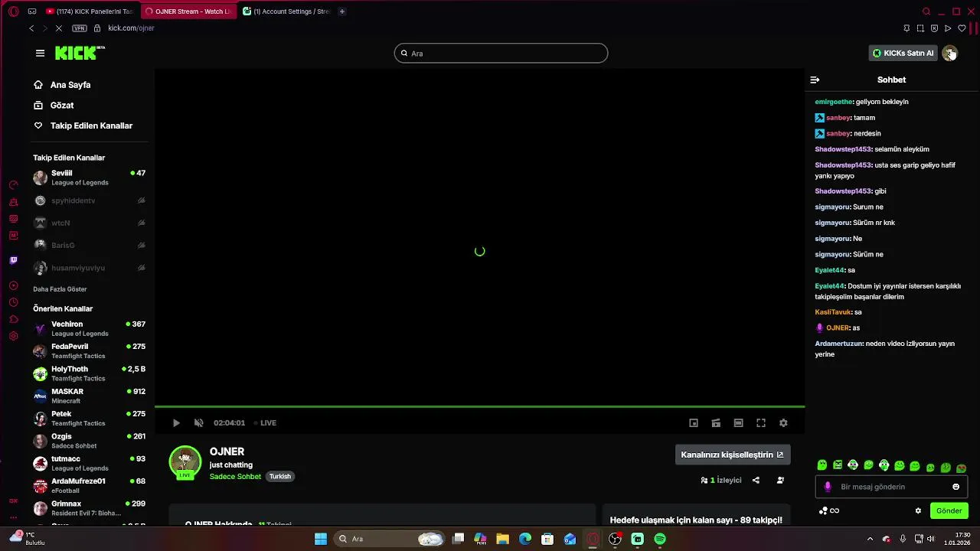
Task: Click Kanalınızı kişiselleştirin button
Action: (x=732, y=455)
